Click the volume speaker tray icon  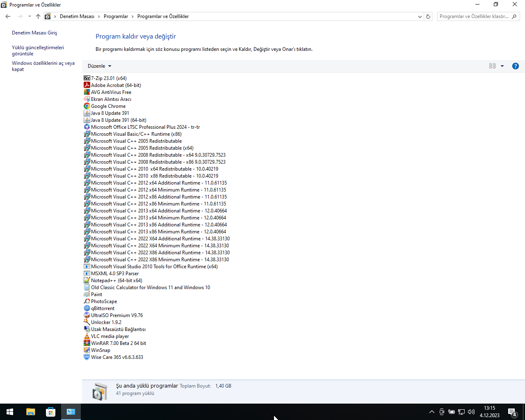471,412
